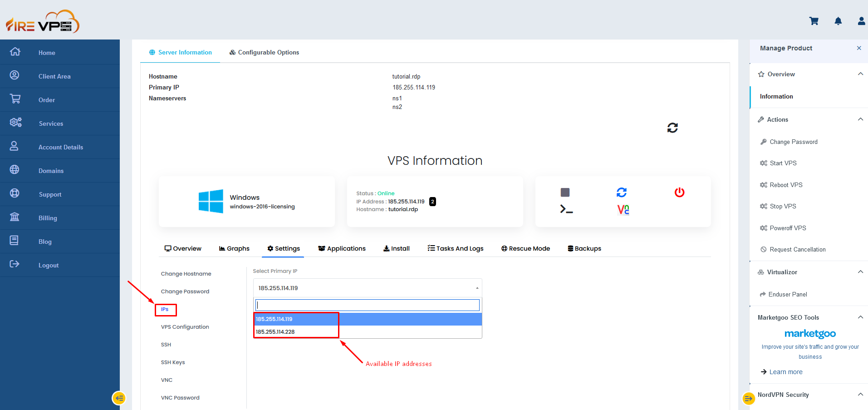Click the stop square icon in VPS controls
The image size is (868, 410).
(565, 193)
